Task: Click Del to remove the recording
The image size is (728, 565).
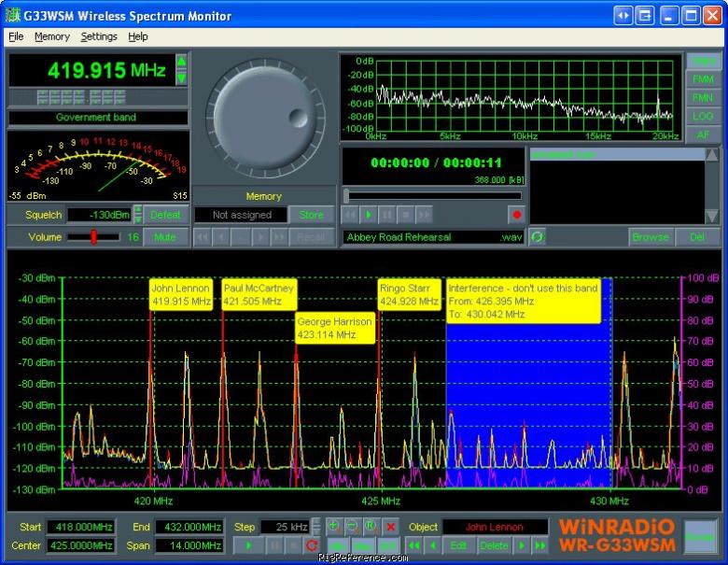Action: [x=697, y=237]
